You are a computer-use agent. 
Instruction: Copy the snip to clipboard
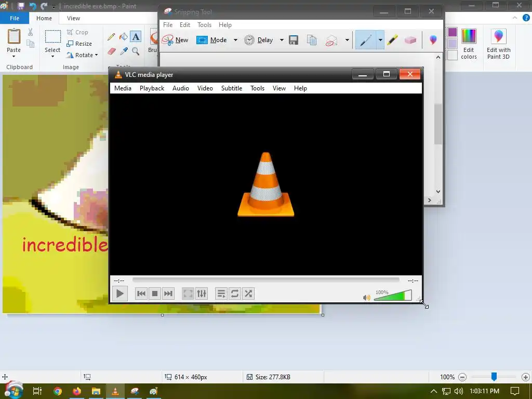tap(312, 40)
